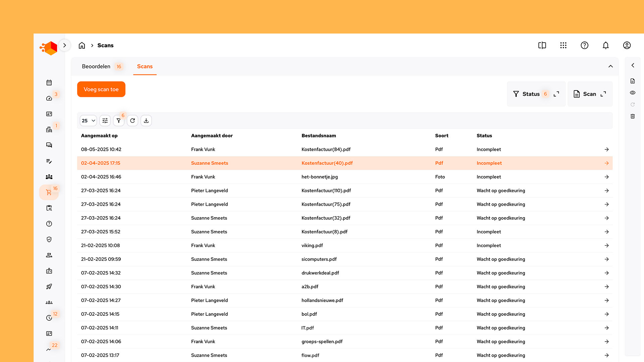
Task: Collapse the tab panel with the up chevron
Action: tap(610, 66)
